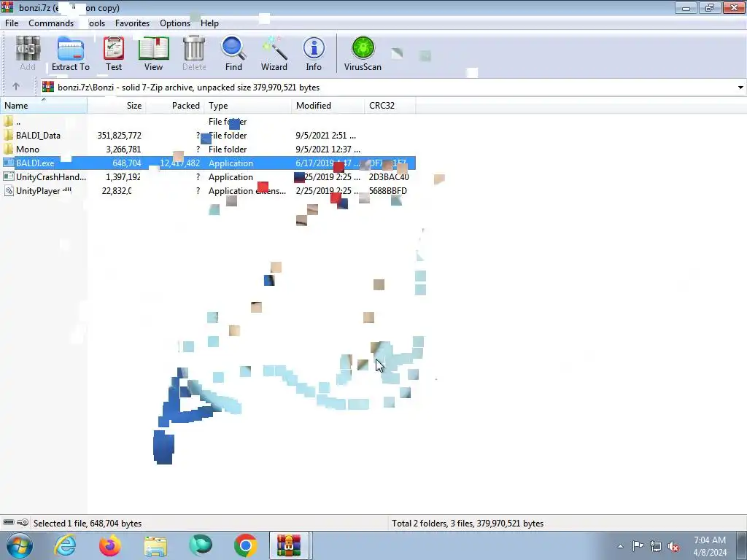Sort by the CRC32 column header
747x560 pixels.
coord(390,105)
